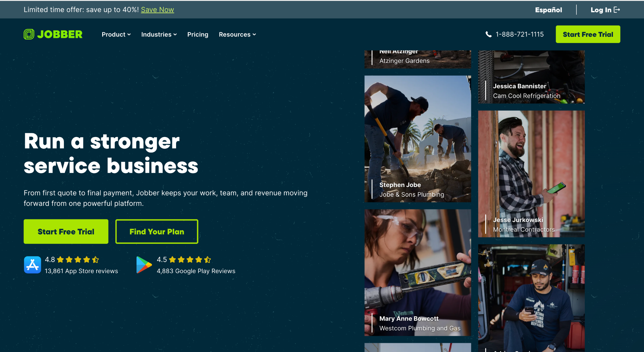Image resolution: width=644 pixels, height=352 pixels.
Task: Expand the Product menu chevron
Action: pos(129,35)
